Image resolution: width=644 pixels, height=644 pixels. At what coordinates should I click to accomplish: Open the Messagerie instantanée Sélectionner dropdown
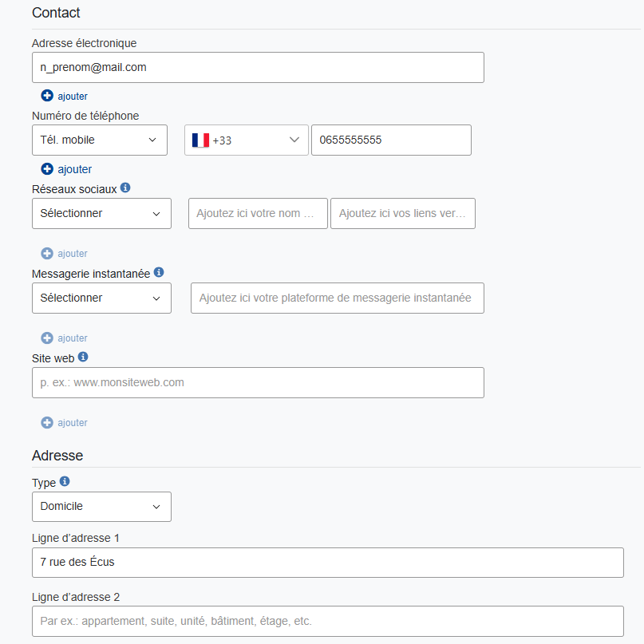[101, 298]
